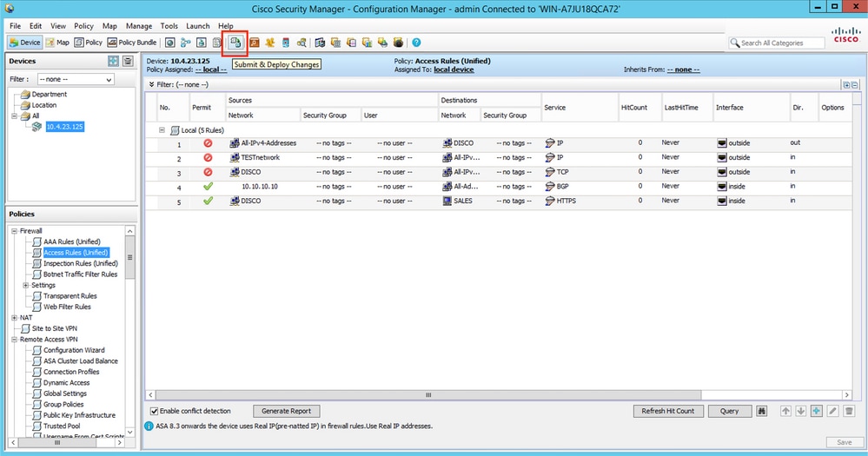Open the Help question-mark toolbar icon
The image size is (868, 456).
[416, 43]
